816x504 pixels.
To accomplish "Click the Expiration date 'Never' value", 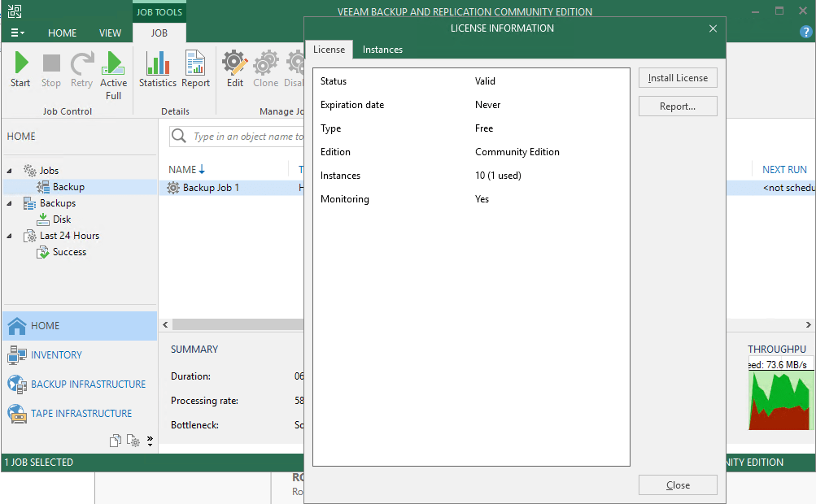I will tap(487, 105).
